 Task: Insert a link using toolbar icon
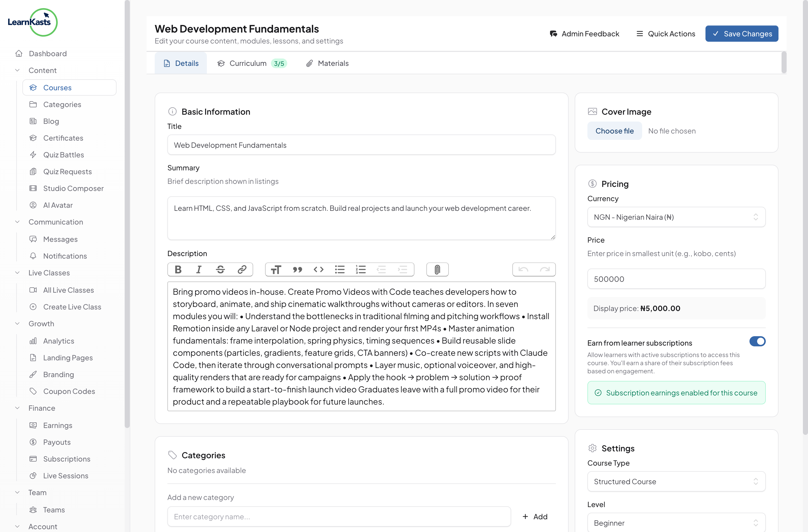coord(242,269)
